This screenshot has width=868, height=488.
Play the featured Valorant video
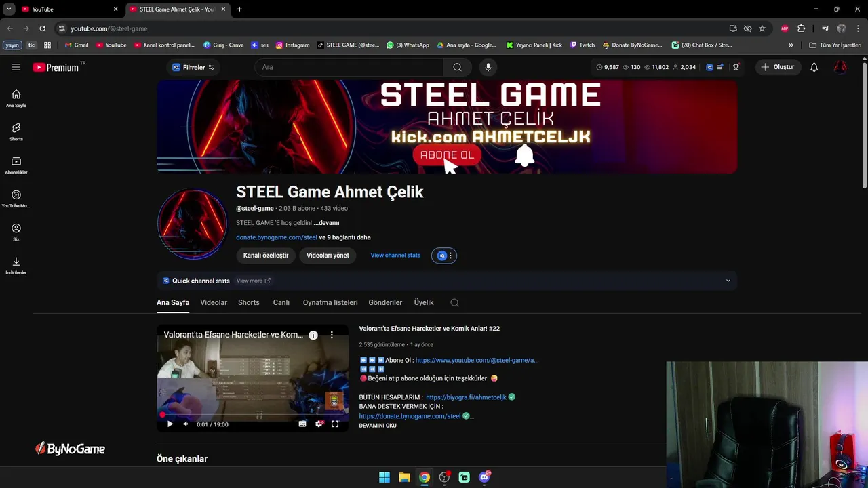coord(170,424)
